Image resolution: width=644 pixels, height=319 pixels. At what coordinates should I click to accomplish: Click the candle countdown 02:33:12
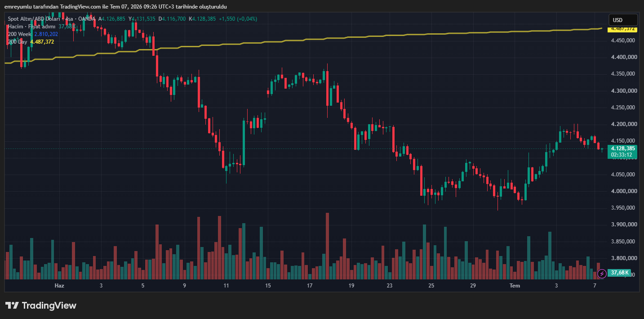pyautogui.click(x=622, y=155)
